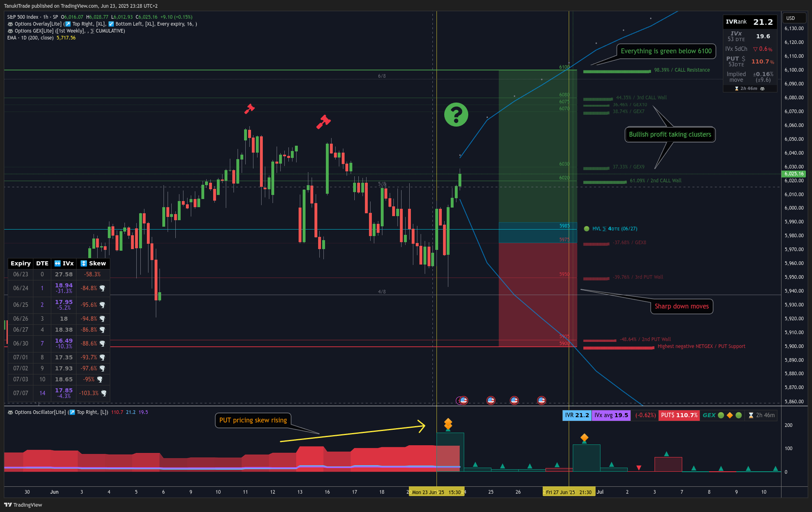This screenshot has height=512, width=812.
Task: Click the second red hammer icon
Action: [x=323, y=121]
